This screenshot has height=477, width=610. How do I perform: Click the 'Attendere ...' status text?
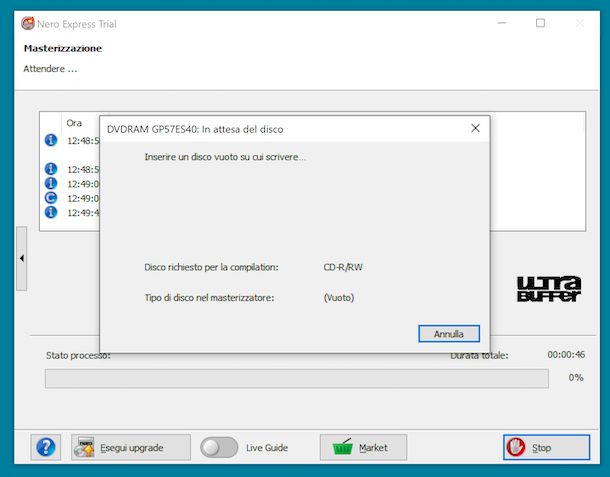coord(50,69)
